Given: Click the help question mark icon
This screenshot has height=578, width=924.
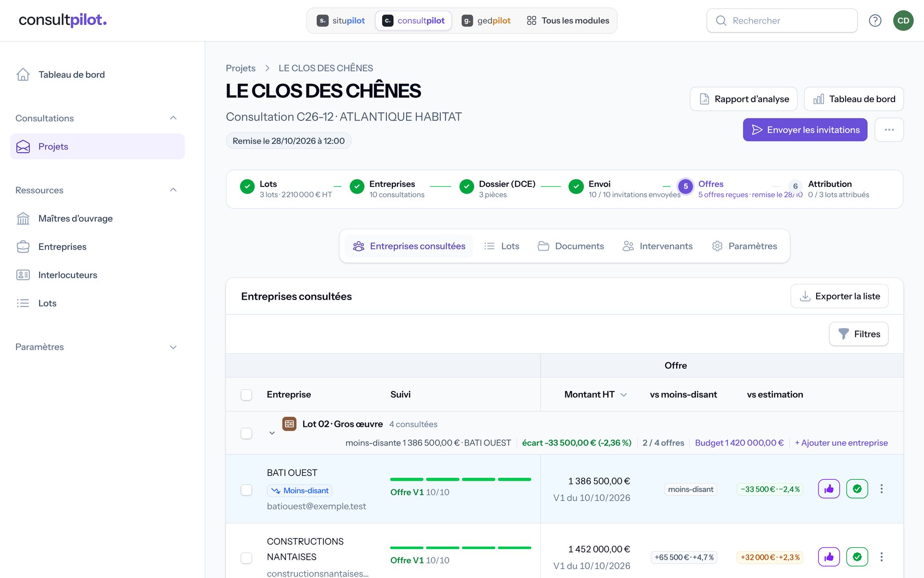Looking at the screenshot, I should [x=875, y=21].
